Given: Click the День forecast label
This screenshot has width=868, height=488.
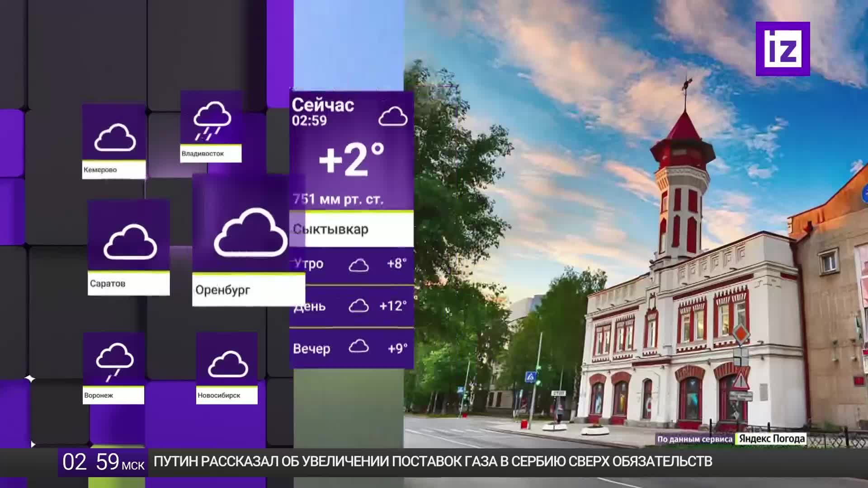Looking at the screenshot, I should (x=309, y=306).
